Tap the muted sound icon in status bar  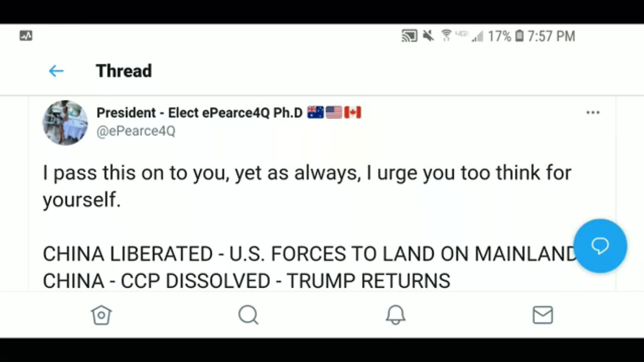click(428, 36)
